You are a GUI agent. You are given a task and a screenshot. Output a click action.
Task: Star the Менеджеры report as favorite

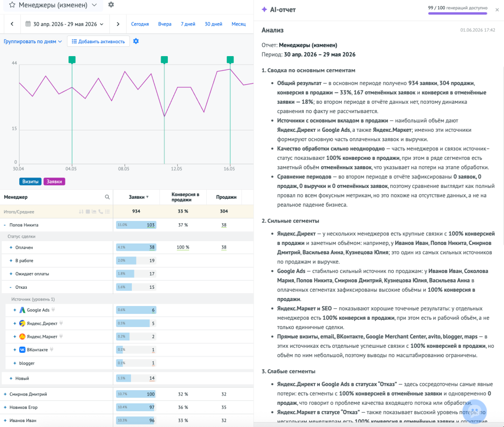click(x=12, y=5)
